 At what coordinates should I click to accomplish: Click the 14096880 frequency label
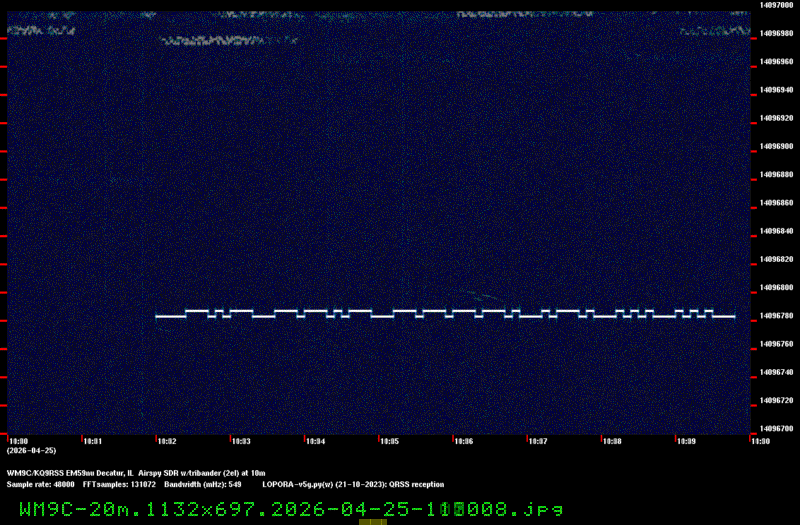[x=776, y=174]
